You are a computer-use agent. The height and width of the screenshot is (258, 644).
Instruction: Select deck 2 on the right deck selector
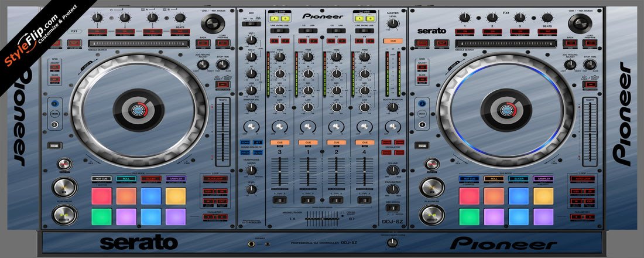(422, 104)
